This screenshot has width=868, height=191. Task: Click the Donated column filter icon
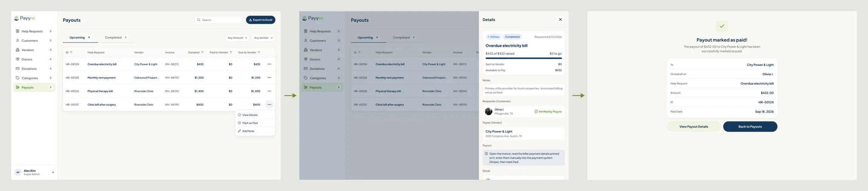[202, 52]
